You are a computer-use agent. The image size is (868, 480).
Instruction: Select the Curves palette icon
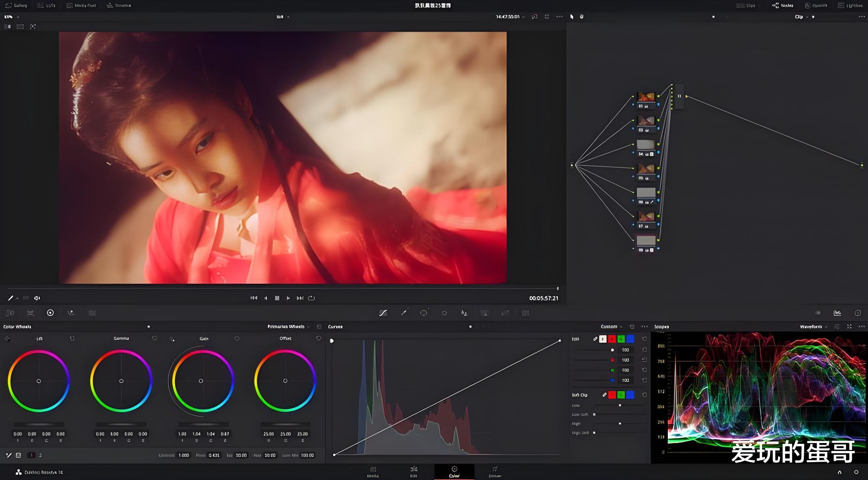point(383,313)
